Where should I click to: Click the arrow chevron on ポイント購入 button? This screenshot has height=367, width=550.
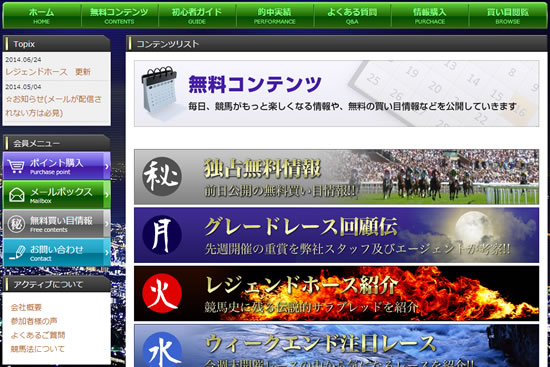107,166
